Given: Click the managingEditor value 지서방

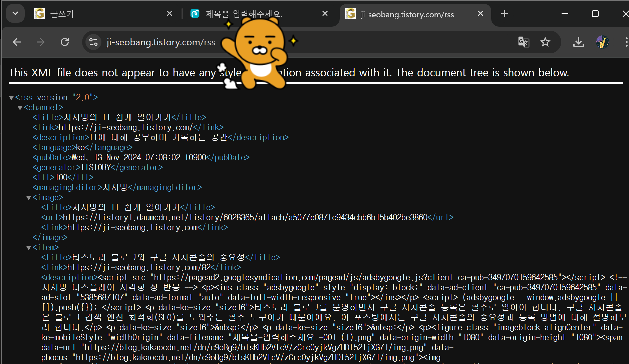Looking at the screenshot, I should tap(115, 187).
